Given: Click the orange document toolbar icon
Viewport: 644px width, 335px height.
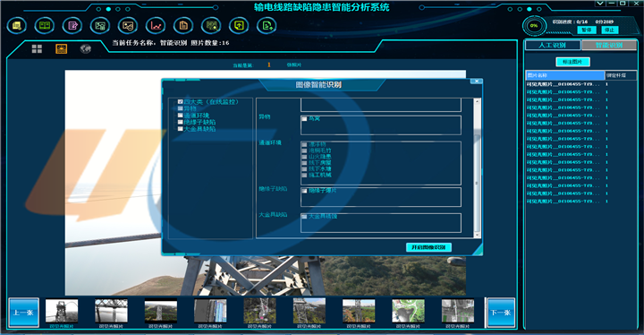Looking at the screenshot, I should pos(183,25).
